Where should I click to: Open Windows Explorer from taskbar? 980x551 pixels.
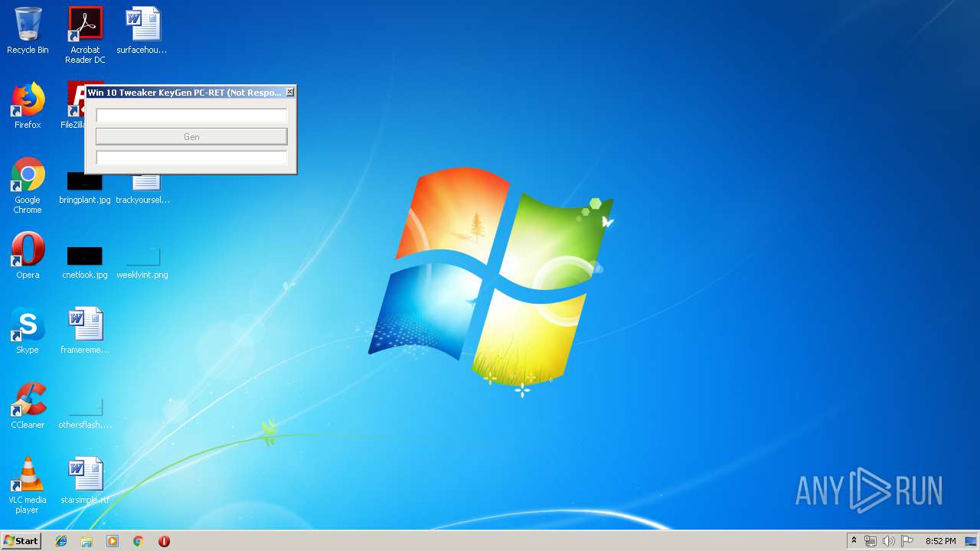pyautogui.click(x=87, y=541)
